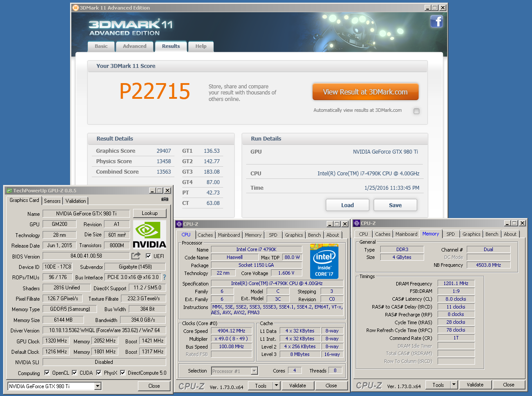Click the BIOS Version field 84.00.41.00.58
Viewport: 532px width, 396px height.
(x=86, y=256)
